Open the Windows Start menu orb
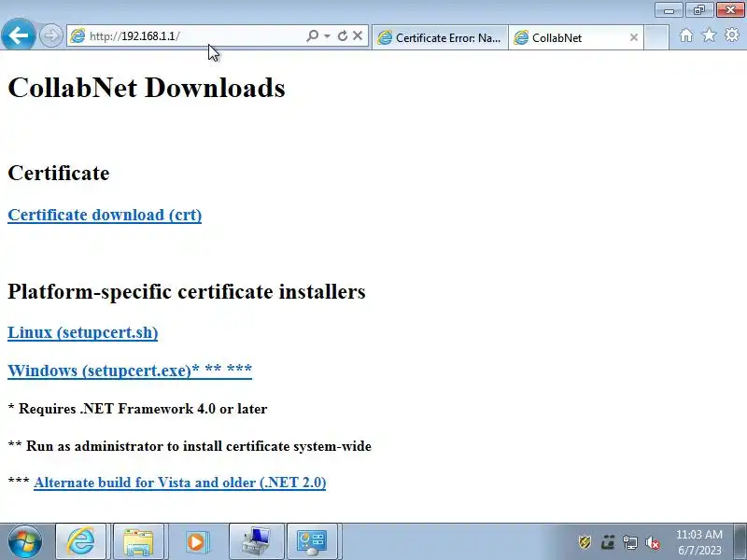Viewport: 747px width, 560px height. (25, 541)
